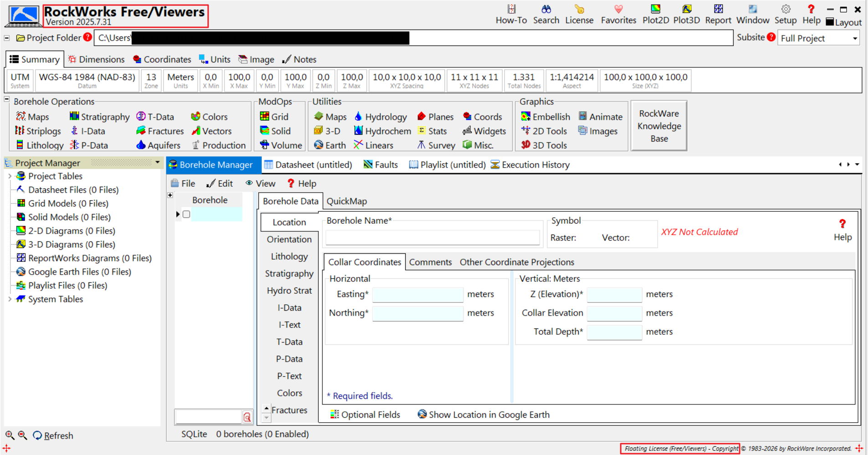Expand the Project Tables tree node
The image size is (868, 455).
pyautogui.click(x=10, y=176)
